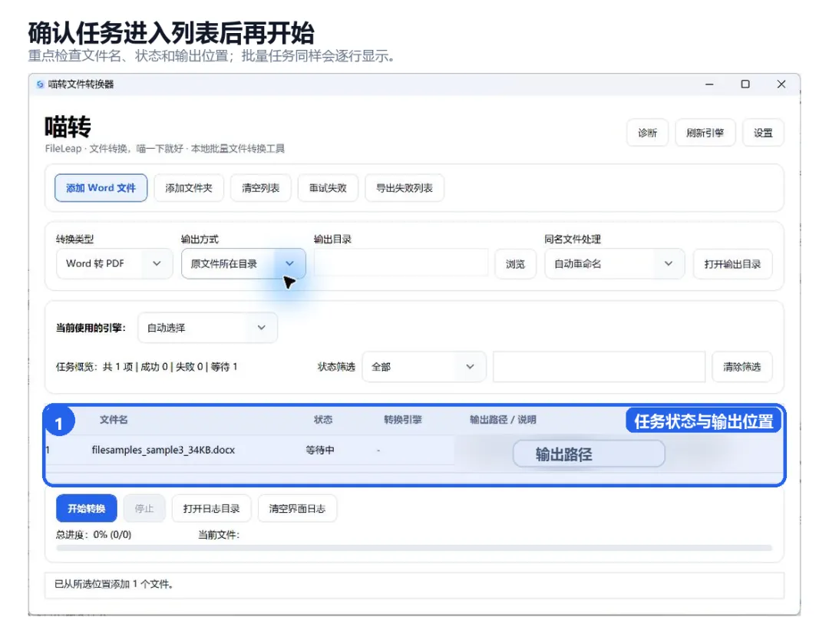The height and width of the screenshot is (644, 829).
Task: Click the 喵转 app icon in title bar
Action: pyautogui.click(x=40, y=84)
